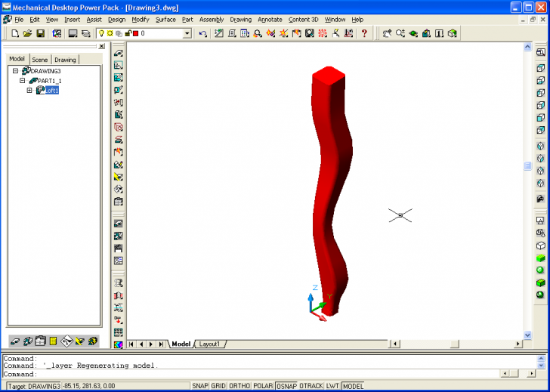The width and height of the screenshot is (550, 392).
Task: Toggle OTRACK in status bar
Action: 311,386
